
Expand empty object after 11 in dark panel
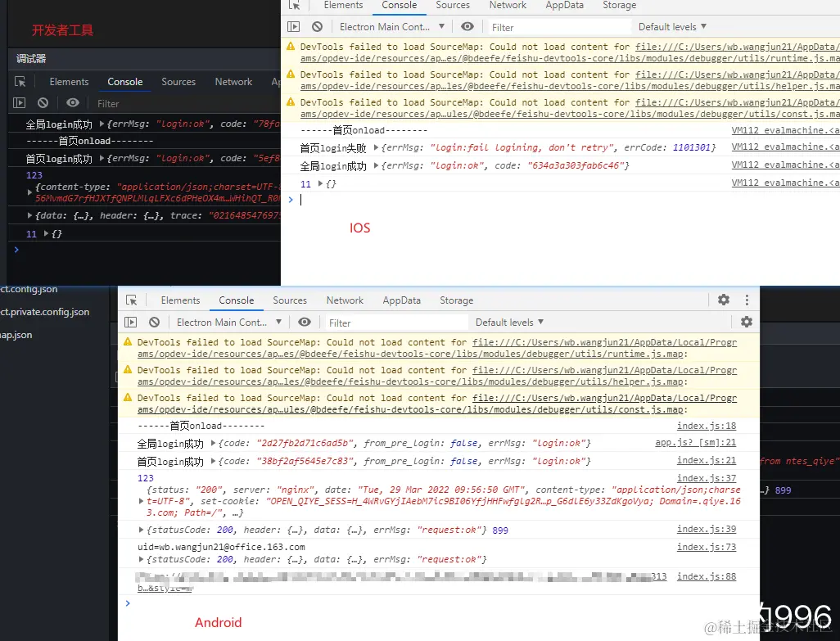(46, 233)
